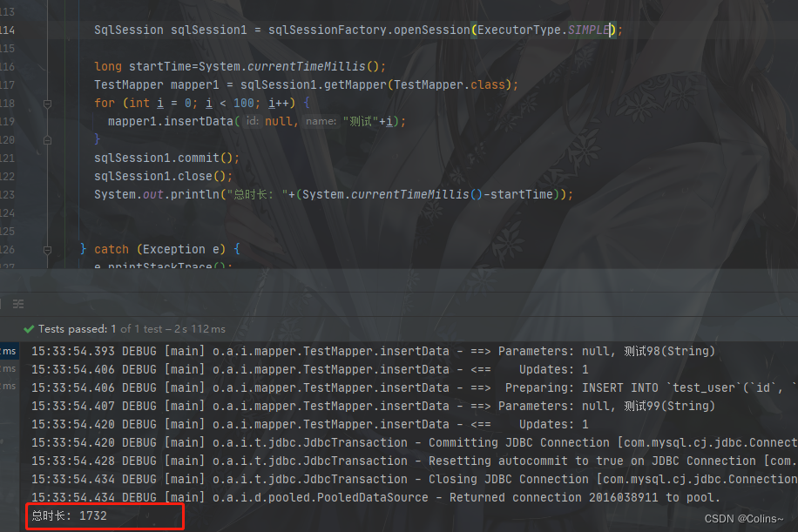Click log line 'Preparing: INSERT INTO test_user'
Viewport: 798px width, 532px height.
[415, 388]
